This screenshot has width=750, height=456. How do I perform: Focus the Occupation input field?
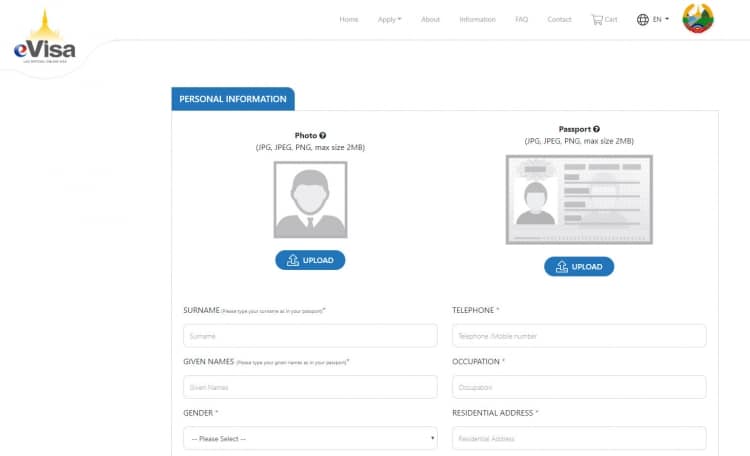[579, 387]
